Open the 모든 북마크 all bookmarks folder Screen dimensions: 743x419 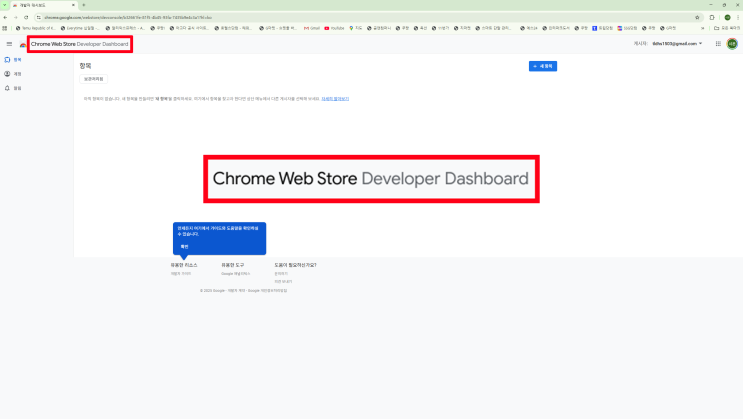[x=727, y=28]
